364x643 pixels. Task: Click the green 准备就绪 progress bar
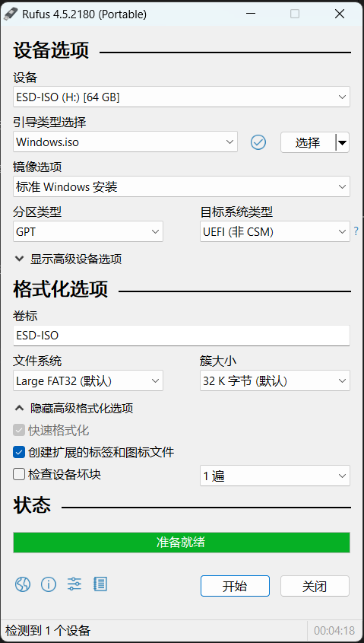tap(182, 543)
